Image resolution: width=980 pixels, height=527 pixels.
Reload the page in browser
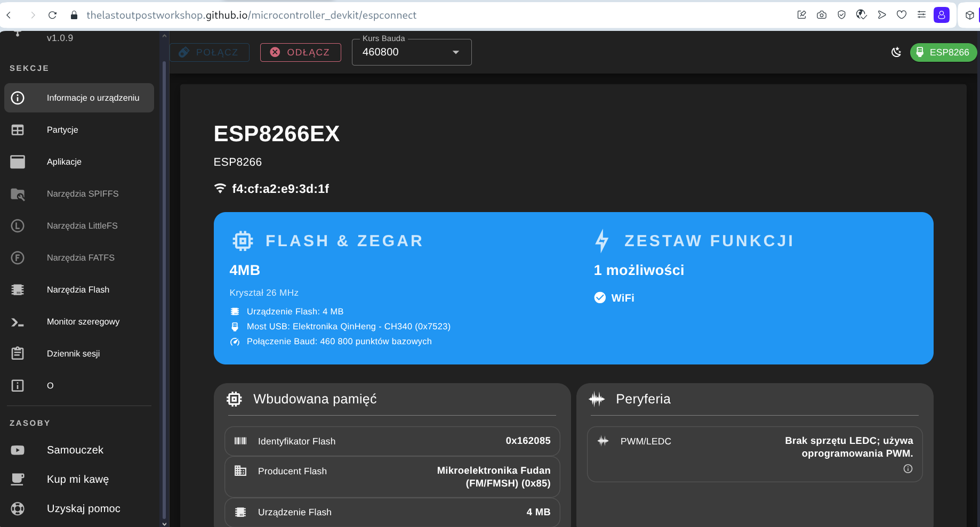52,15
